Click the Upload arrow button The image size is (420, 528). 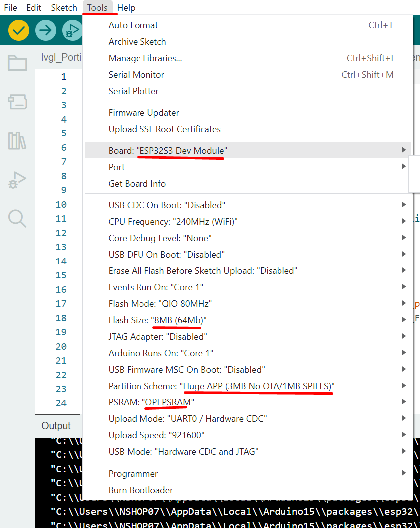[x=46, y=30]
